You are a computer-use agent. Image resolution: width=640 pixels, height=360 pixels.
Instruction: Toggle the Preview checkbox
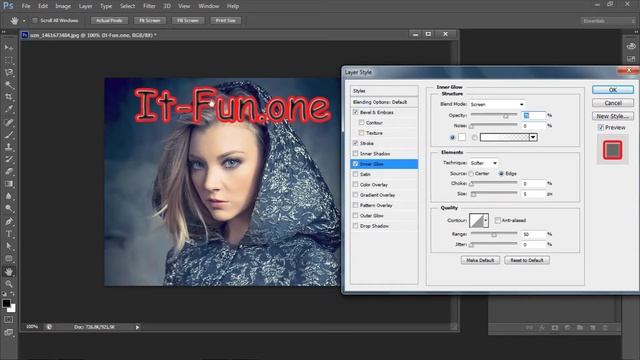coord(601,128)
